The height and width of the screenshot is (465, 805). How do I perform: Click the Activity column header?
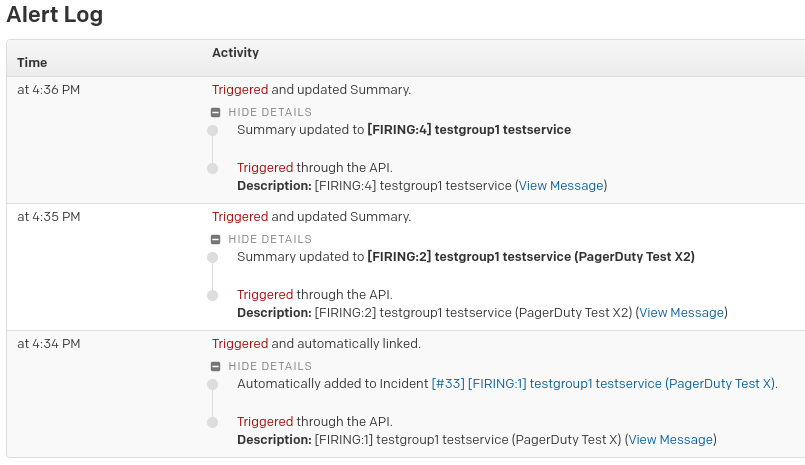point(235,53)
